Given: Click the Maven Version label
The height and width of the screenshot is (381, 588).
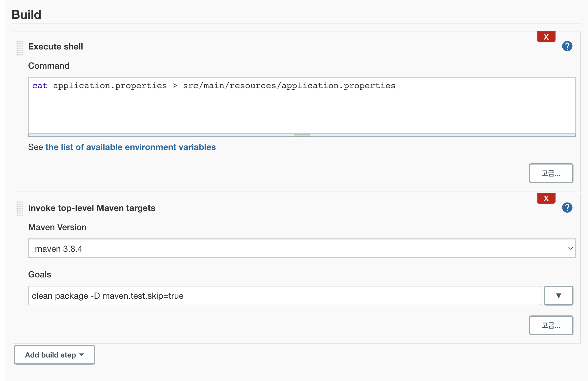Looking at the screenshot, I should tap(57, 227).
